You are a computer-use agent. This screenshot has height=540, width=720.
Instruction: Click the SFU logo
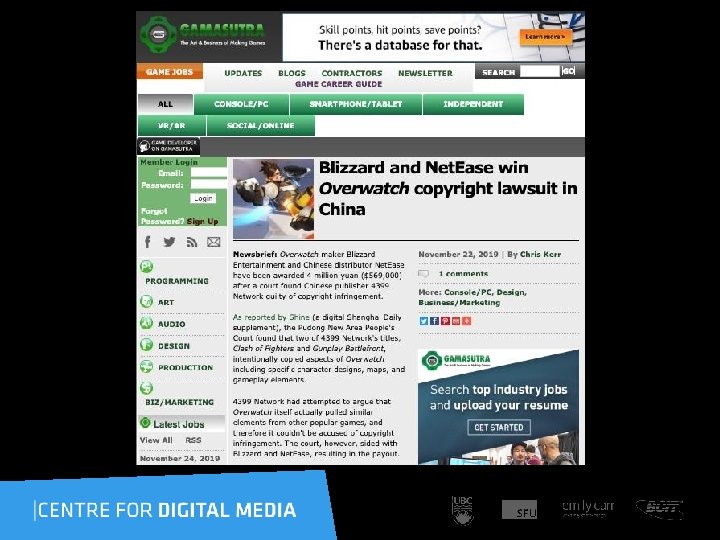[519, 510]
